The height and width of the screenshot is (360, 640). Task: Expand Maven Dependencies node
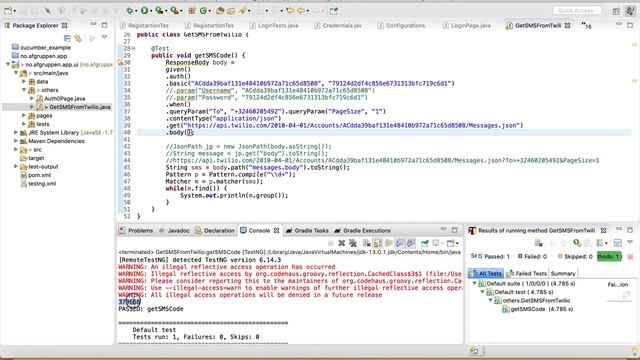click(16, 141)
